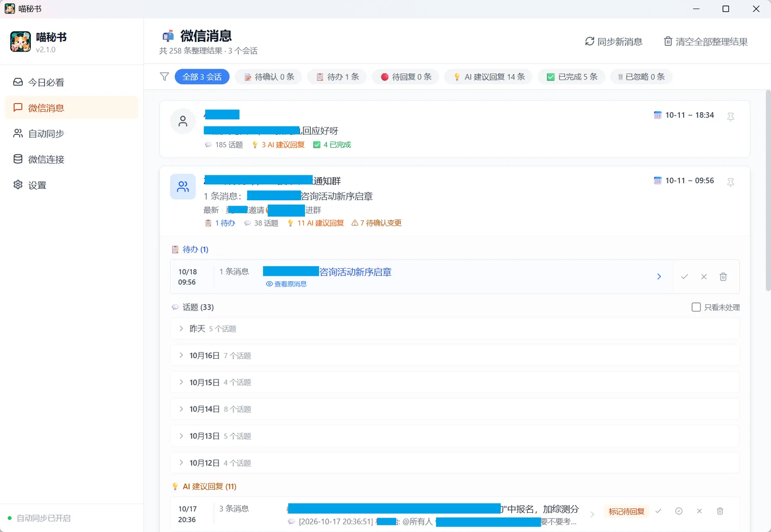The width and height of the screenshot is (771, 532).
Task: Open 今日必看 in sidebar
Action: [71, 82]
